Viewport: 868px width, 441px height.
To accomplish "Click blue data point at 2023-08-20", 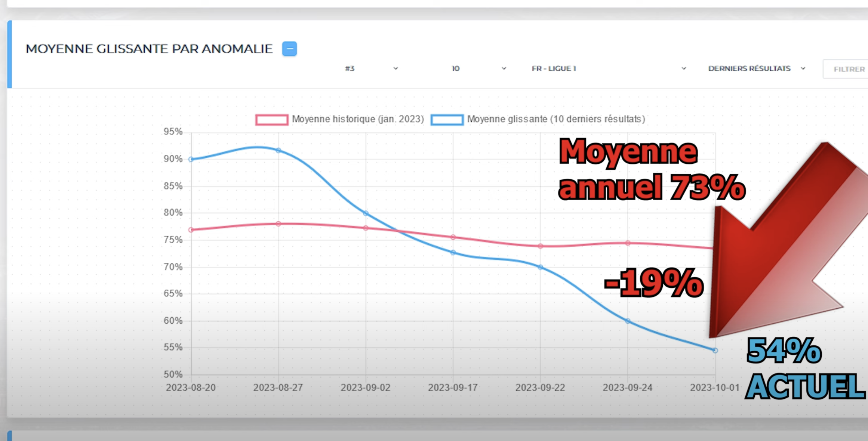I will coord(191,159).
